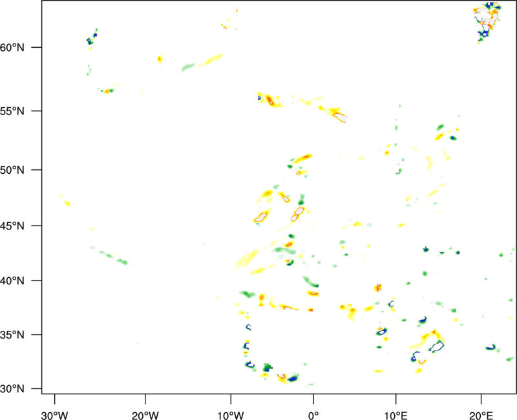Click the 30°N latitude label
This screenshot has height=420, width=517.
click(12, 389)
